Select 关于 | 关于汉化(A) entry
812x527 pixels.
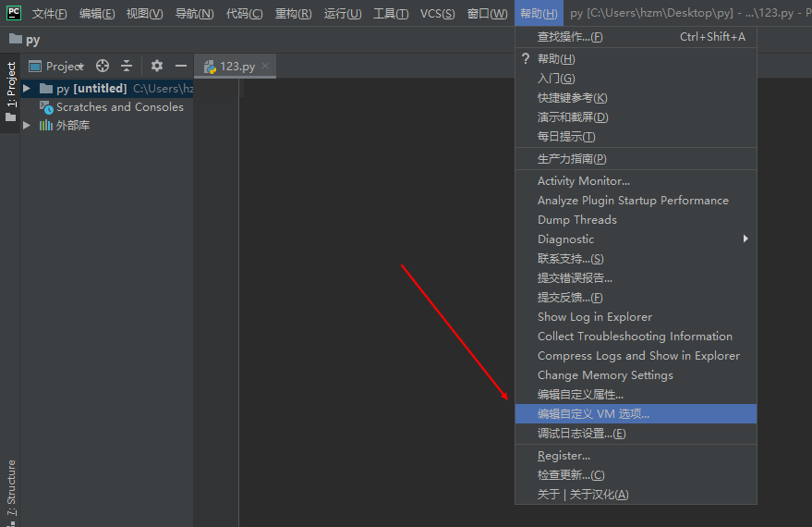click(x=636, y=495)
